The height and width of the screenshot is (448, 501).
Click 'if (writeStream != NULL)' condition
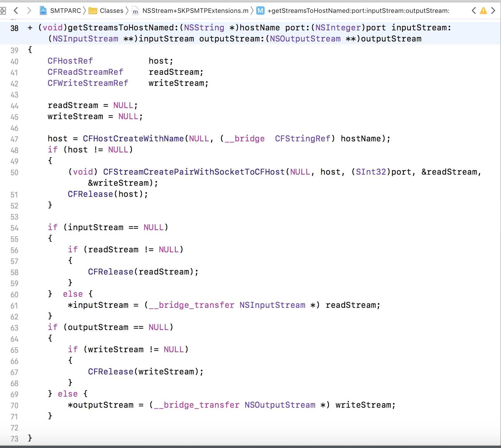(x=128, y=350)
